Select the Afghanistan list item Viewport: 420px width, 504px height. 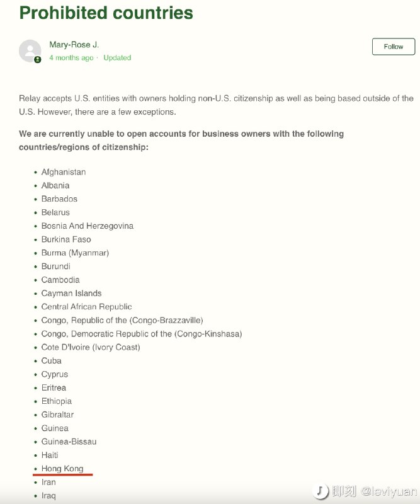pyautogui.click(x=63, y=172)
